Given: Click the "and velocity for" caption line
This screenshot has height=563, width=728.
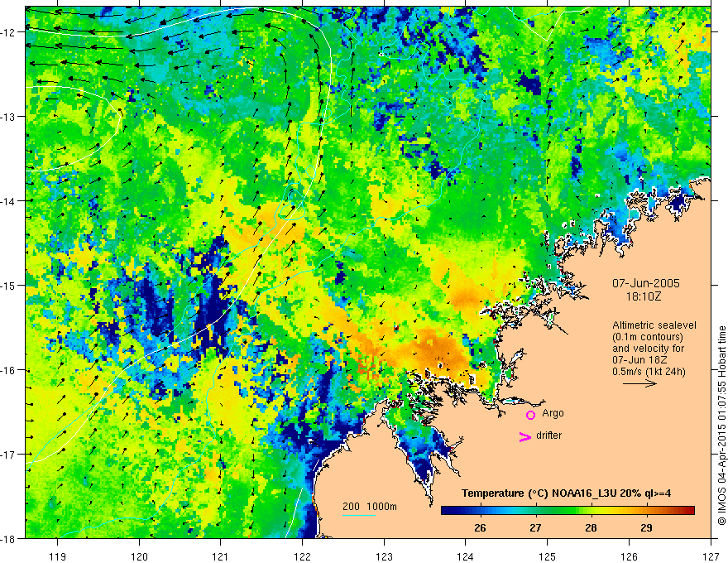Looking at the screenshot, I should [x=648, y=349].
